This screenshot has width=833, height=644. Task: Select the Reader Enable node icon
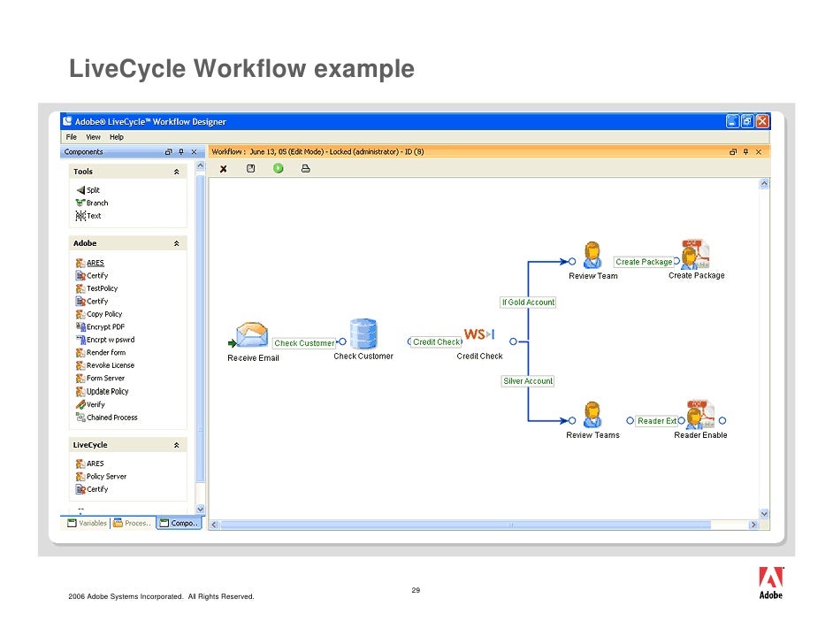pos(700,415)
